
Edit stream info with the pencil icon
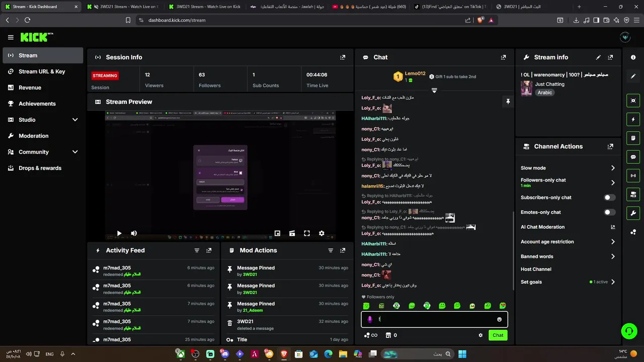pyautogui.click(x=598, y=57)
